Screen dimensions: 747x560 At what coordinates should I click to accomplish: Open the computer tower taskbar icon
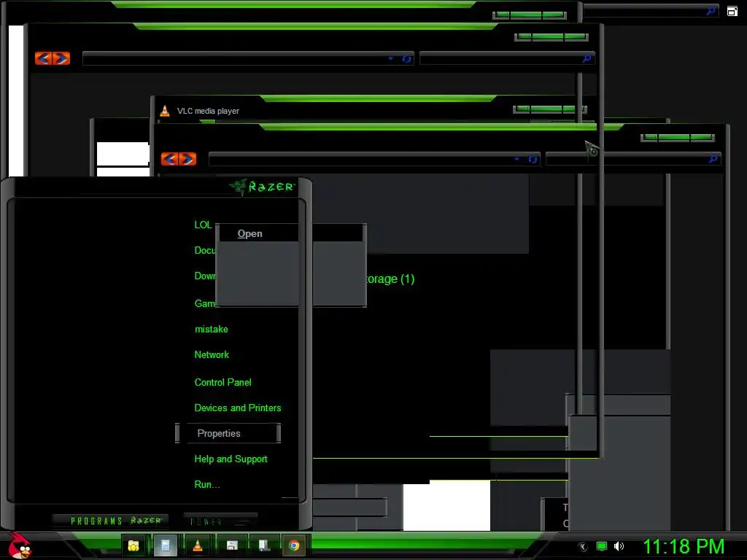(x=264, y=545)
